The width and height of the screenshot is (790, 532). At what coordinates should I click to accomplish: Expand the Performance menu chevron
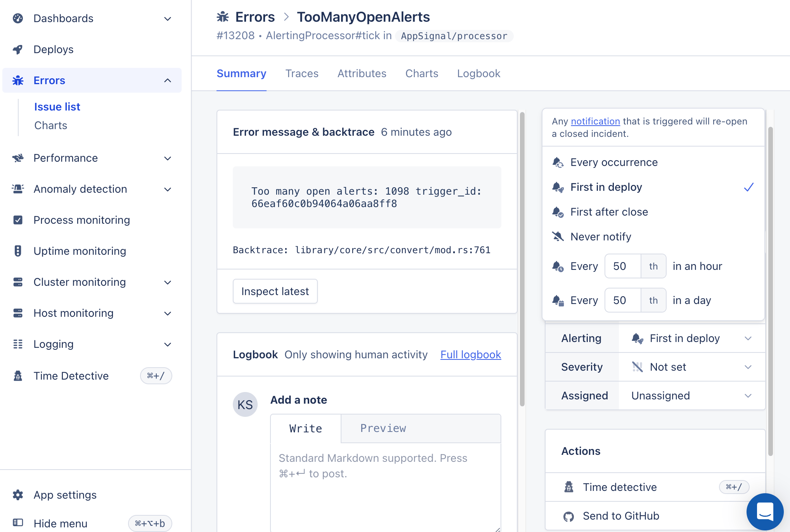pyautogui.click(x=168, y=158)
